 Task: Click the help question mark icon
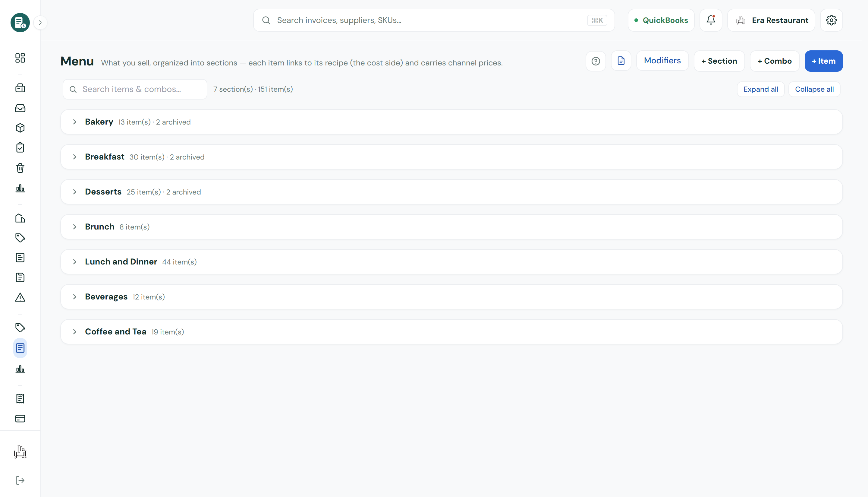596,61
